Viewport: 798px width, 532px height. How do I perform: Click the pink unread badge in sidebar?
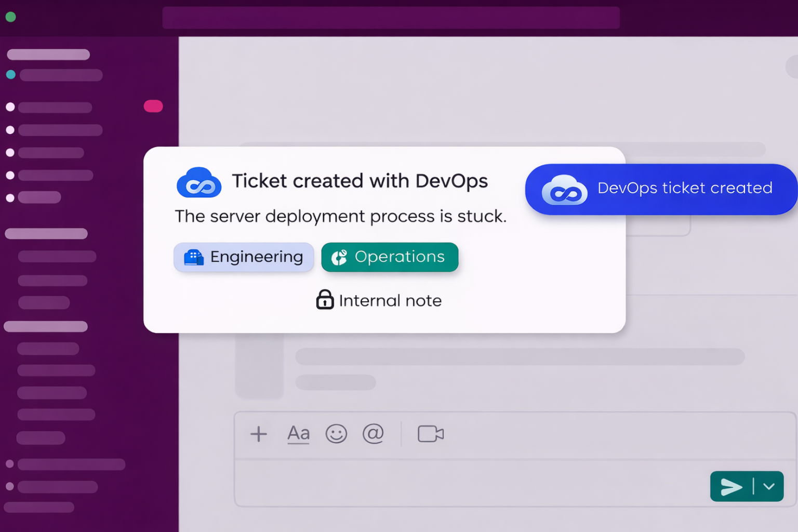pyautogui.click(x=153, y=107)
